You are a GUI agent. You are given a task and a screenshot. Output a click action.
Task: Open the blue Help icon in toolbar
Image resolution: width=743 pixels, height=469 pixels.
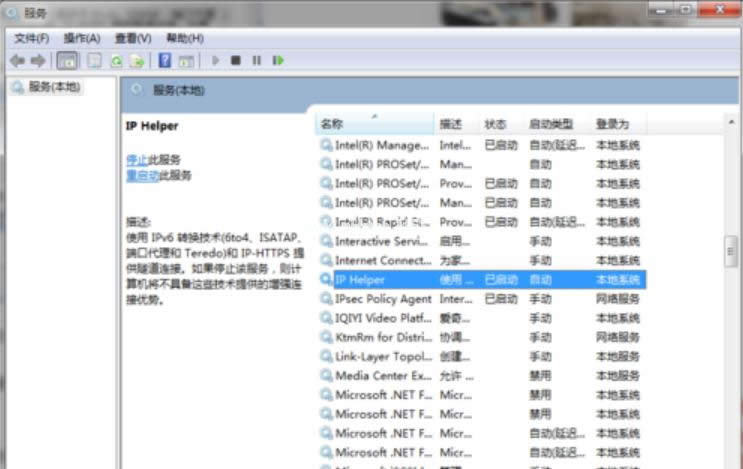(x=165, y=61)
